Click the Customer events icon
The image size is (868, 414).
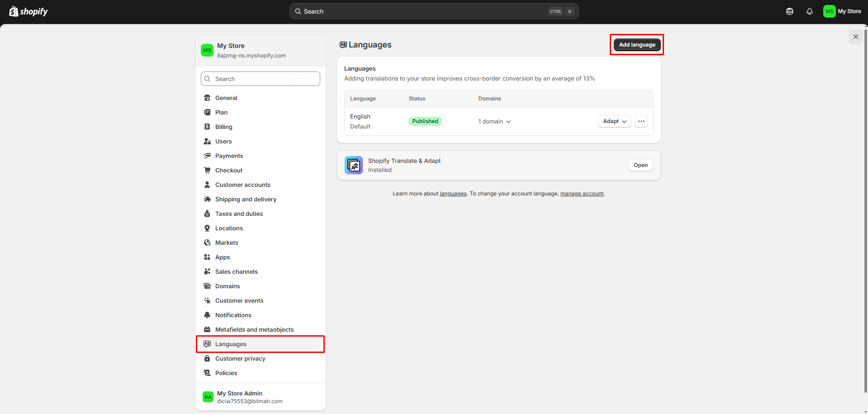(207, 300)
